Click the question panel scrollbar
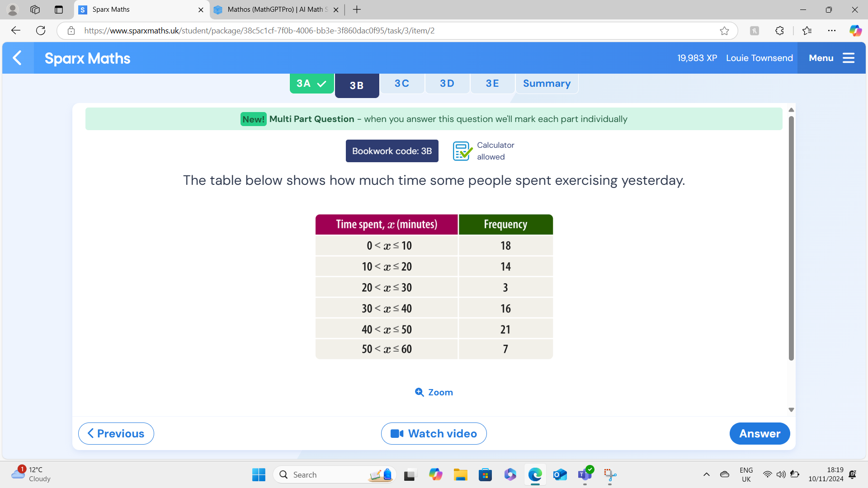The image size is (868, 488). pyautogui.click(x=791, y=239)
